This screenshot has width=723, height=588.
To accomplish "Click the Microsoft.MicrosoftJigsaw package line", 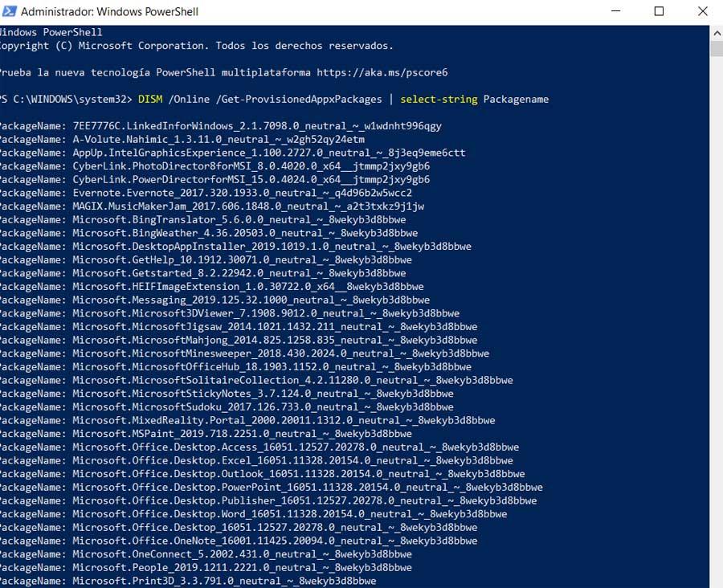I will [239, 326].
